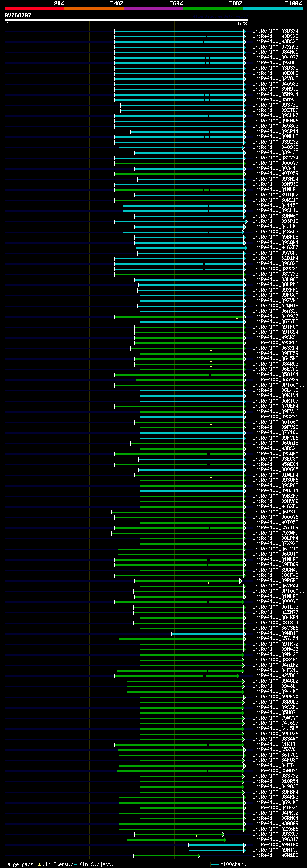Open hit UniRef100_Q84N01
Image resolution: width=307 pixels, height=868 pixels.
275,52
